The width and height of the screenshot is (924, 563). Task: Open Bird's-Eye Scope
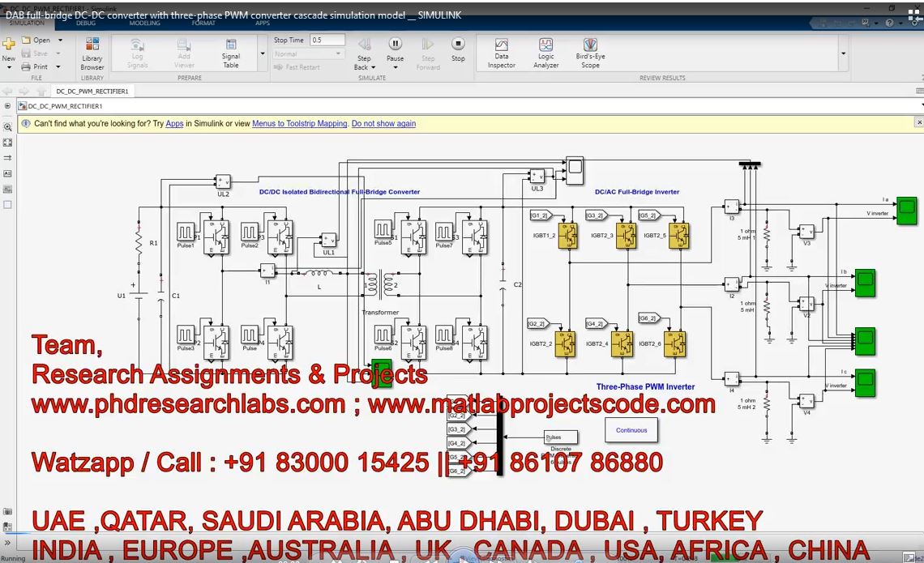coord(590,53)
